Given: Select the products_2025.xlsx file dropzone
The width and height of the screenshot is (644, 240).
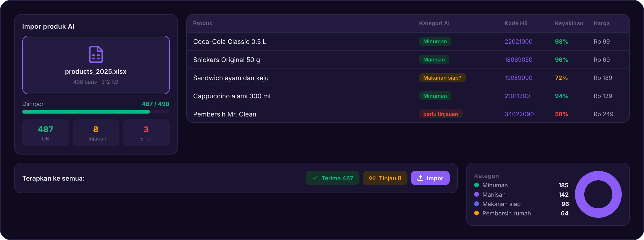Looking at the screenshot, I should pos(96,65).
